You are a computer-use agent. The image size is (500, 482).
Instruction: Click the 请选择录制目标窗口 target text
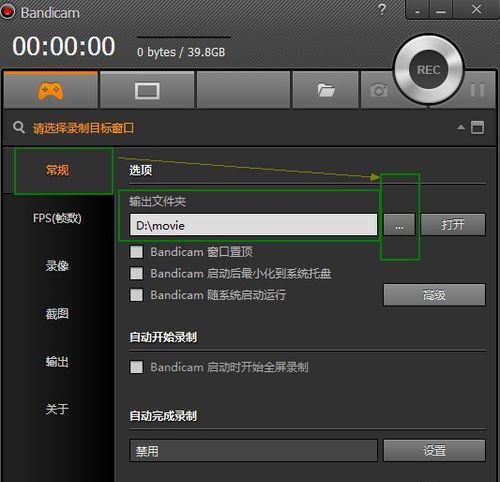point(83,128)
